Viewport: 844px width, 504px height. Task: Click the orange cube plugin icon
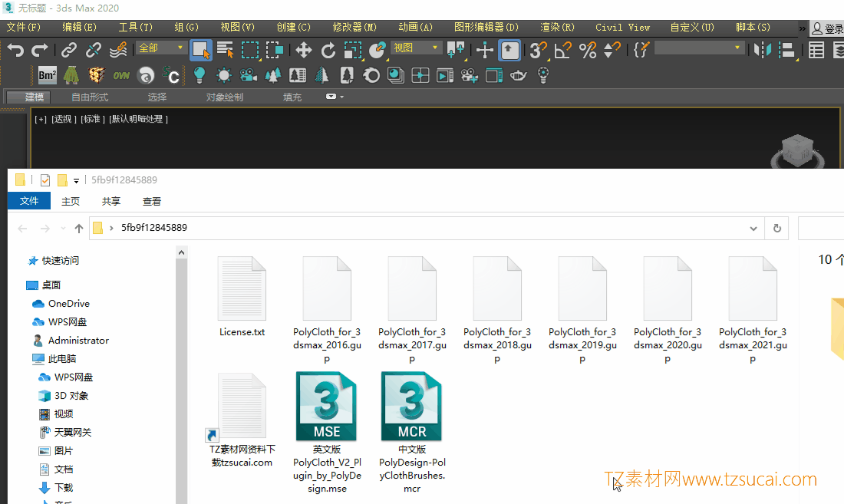click(x=96, y=75)
